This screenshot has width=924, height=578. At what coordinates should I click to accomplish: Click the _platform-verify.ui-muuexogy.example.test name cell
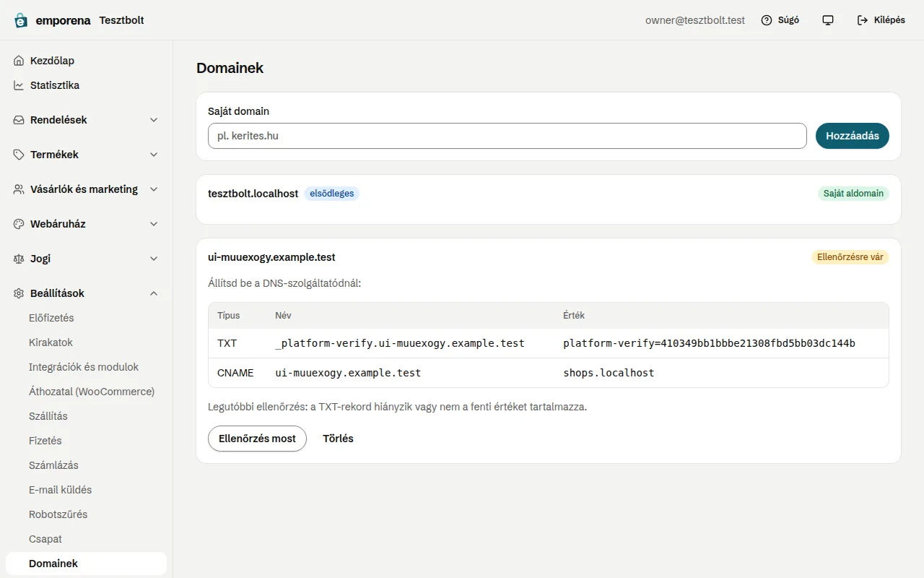click(400, 343)
